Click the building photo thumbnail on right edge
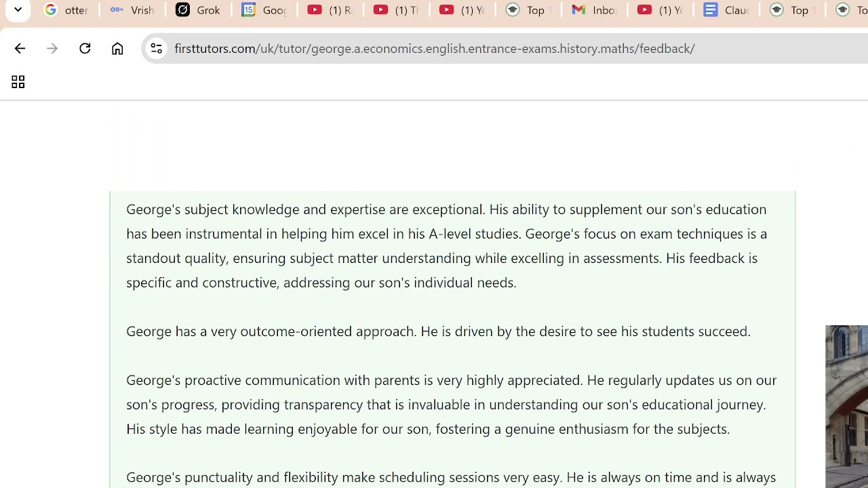The image size is (868, 488). click(846, 407)
